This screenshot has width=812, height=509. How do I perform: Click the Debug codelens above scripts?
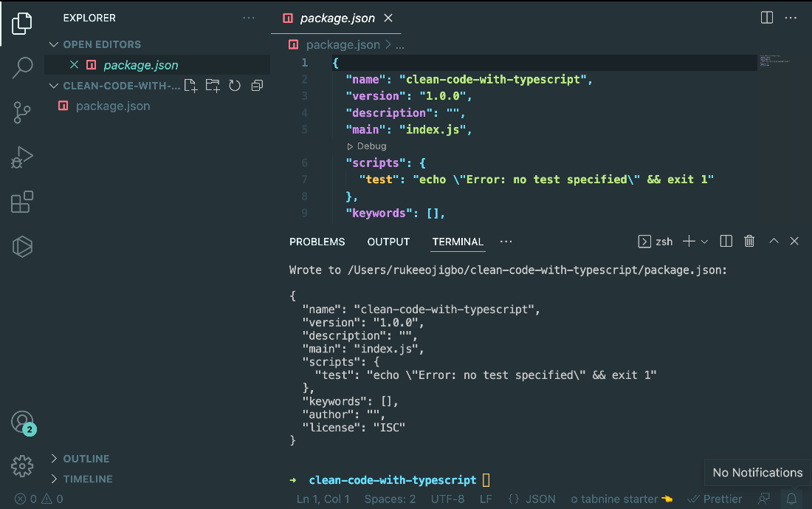(x=367, y=146)
